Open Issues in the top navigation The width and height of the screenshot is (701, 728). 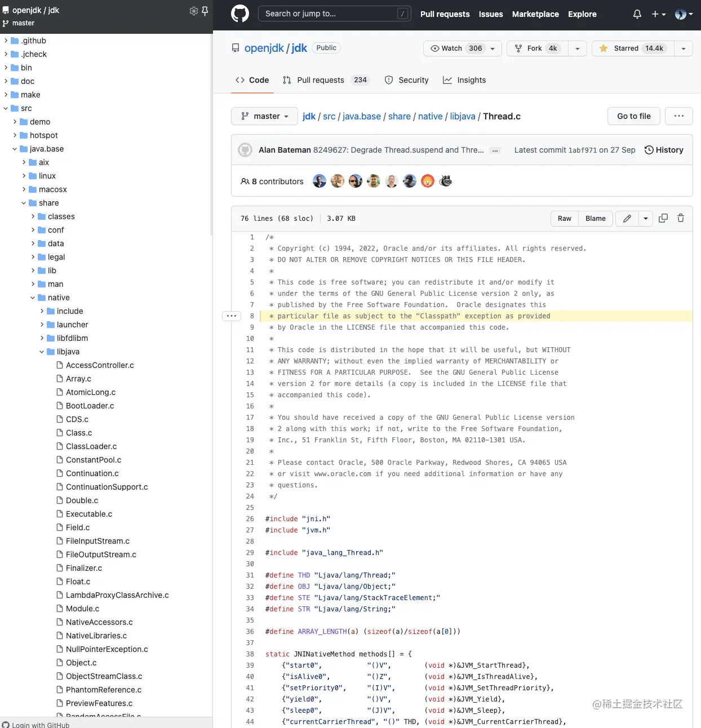point(491,14)
